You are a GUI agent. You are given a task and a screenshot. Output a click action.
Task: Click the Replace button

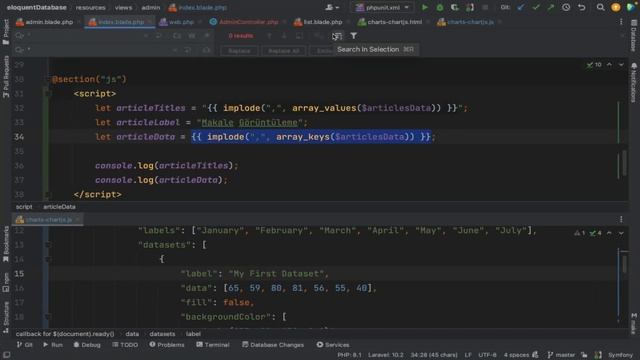click(x=239, y=51)
